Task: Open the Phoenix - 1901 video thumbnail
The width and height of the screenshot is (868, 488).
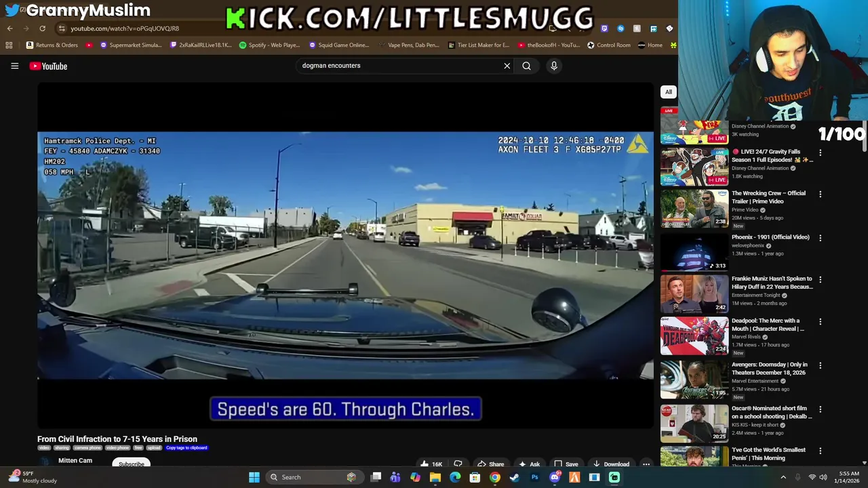Action: 694,252
